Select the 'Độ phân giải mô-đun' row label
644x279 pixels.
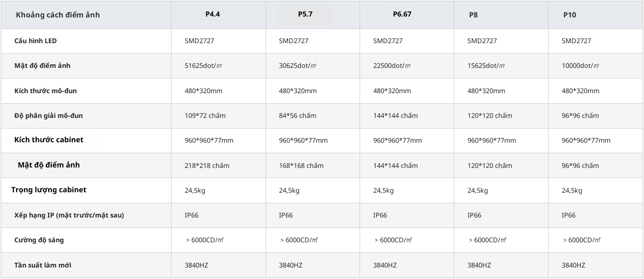49,116
